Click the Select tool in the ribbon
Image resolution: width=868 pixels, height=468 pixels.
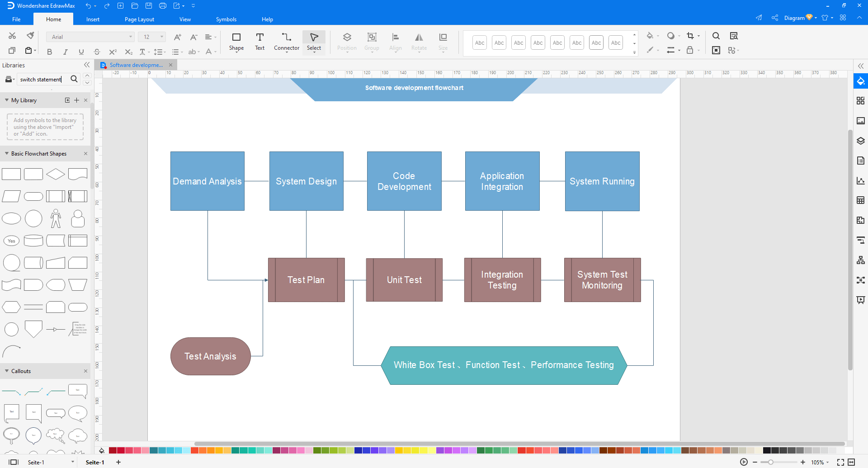[x=313, y=42]
